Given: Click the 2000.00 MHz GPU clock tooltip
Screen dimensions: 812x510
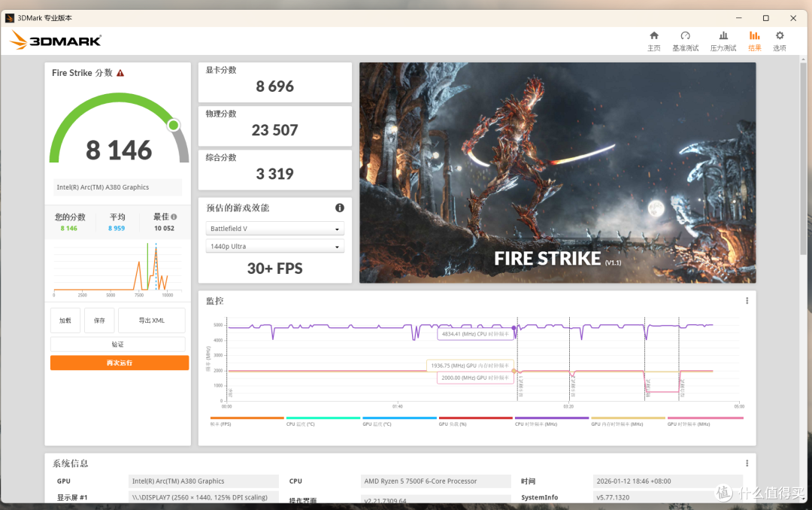Looking at the screenshot, I should [x=476, y=378].
